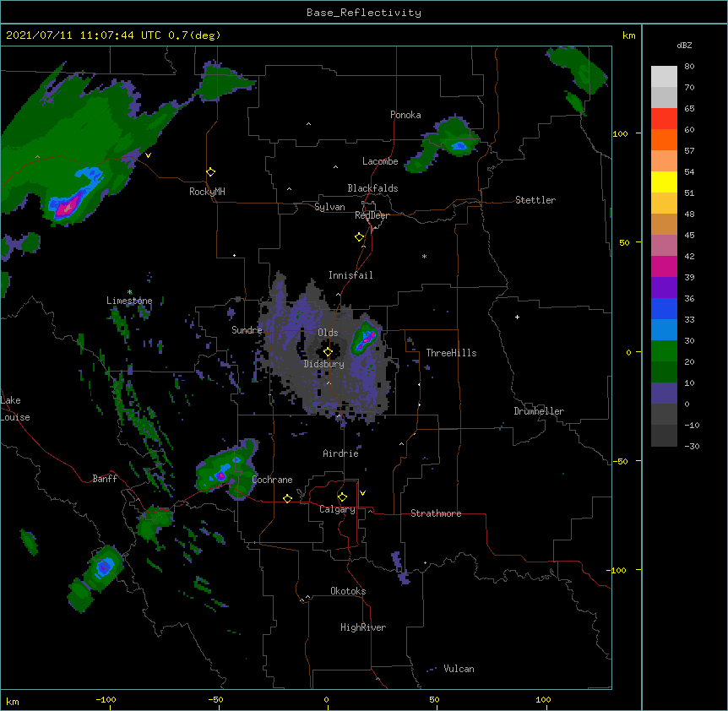
Task: Click the green 30 dBZ legend swatch
Action: pos(664,351)
